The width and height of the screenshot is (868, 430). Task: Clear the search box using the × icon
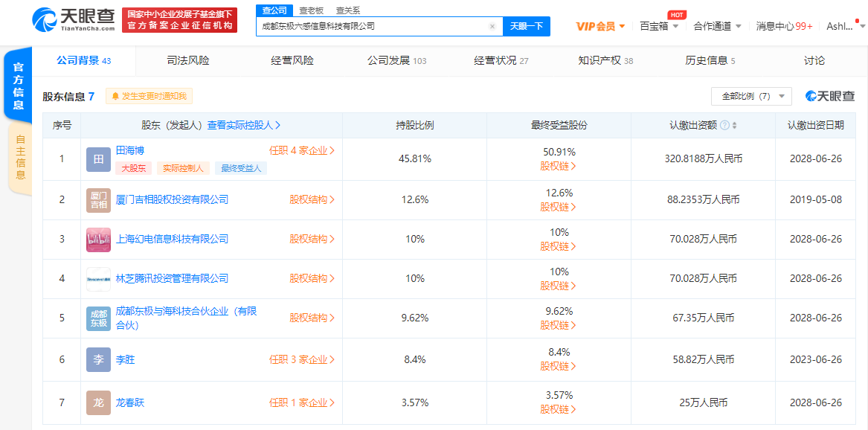point(492,26)
